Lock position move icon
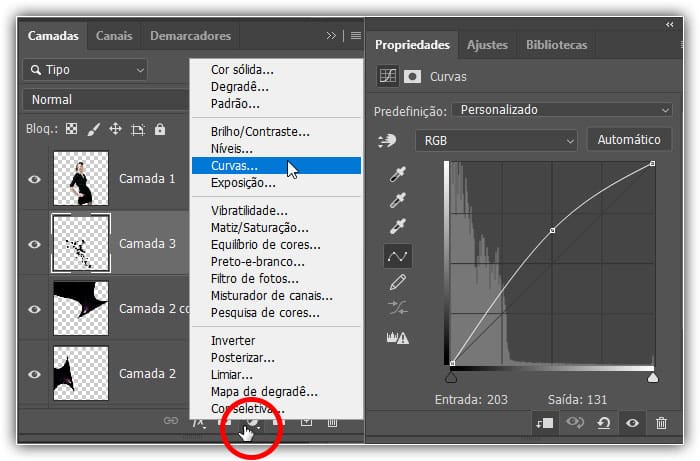Viewport: 700px width, 461px height. click(x=116, y=129)
